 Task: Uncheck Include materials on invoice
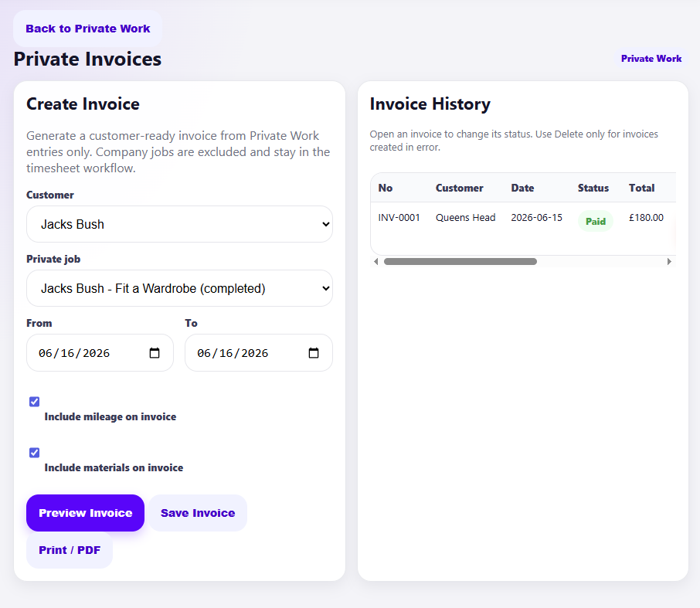point(34,453)
